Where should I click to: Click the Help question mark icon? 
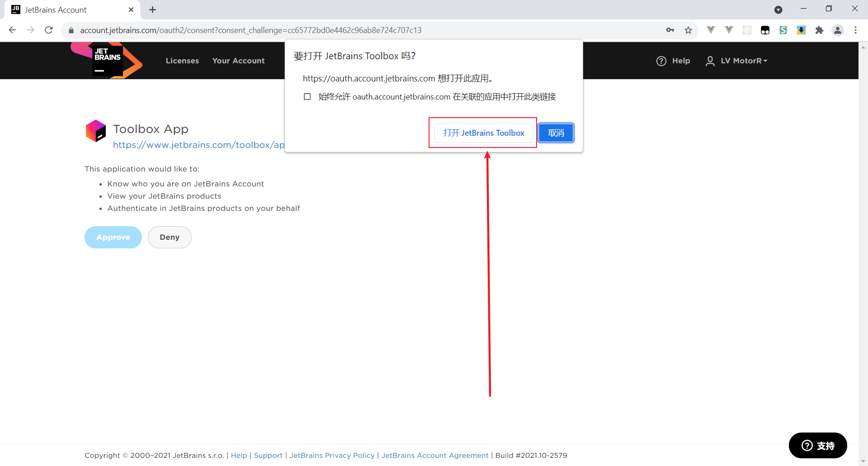[x=661, y=61]
